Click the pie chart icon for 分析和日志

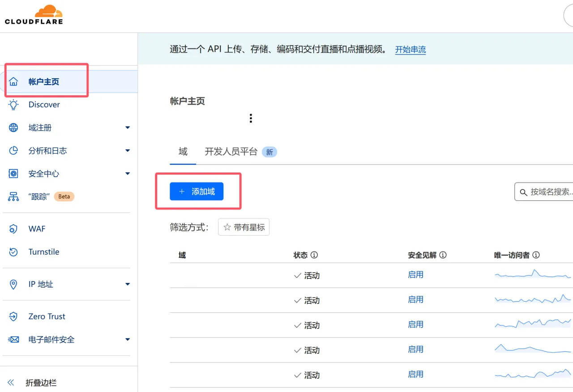pyautogui.click(x=13, y=151)
